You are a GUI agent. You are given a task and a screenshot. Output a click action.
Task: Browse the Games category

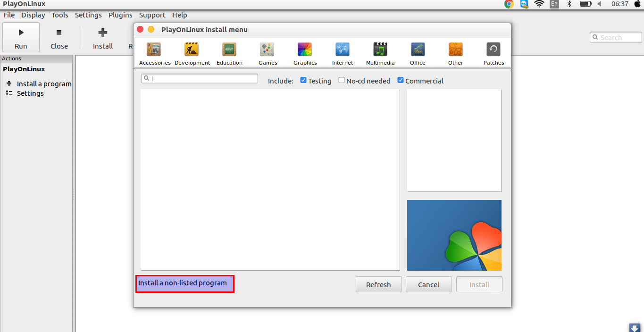click(267, 52)
